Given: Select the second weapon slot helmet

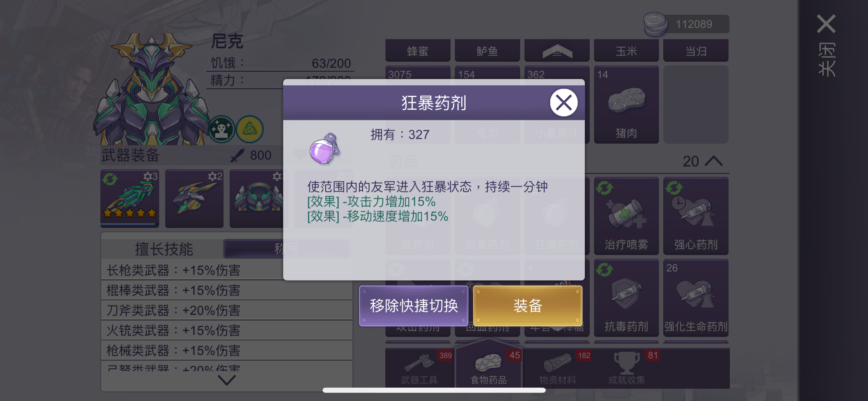Looking at the screenshot, I should pyautogui.click(x=194, y=198).
